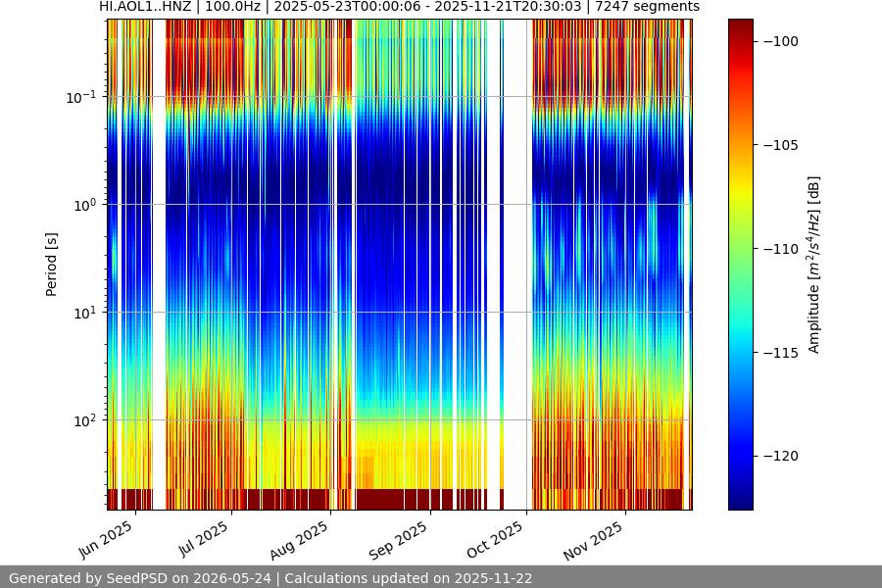882x588 pixels.
Task: Click the -105 colorbar tick label
Action: coord(781,145)
